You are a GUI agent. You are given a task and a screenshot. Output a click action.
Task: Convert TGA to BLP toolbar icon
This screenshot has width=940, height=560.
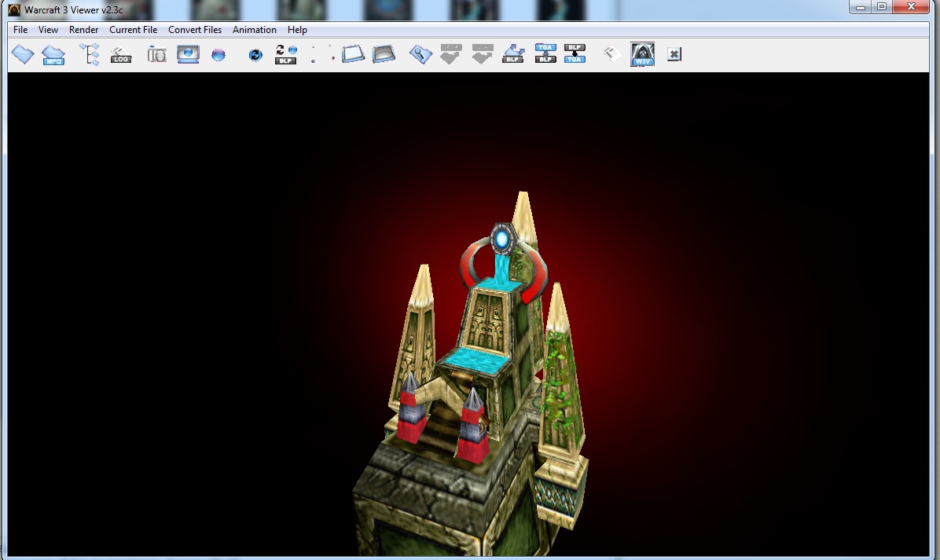pyautogui.click(x=545, y=54)
